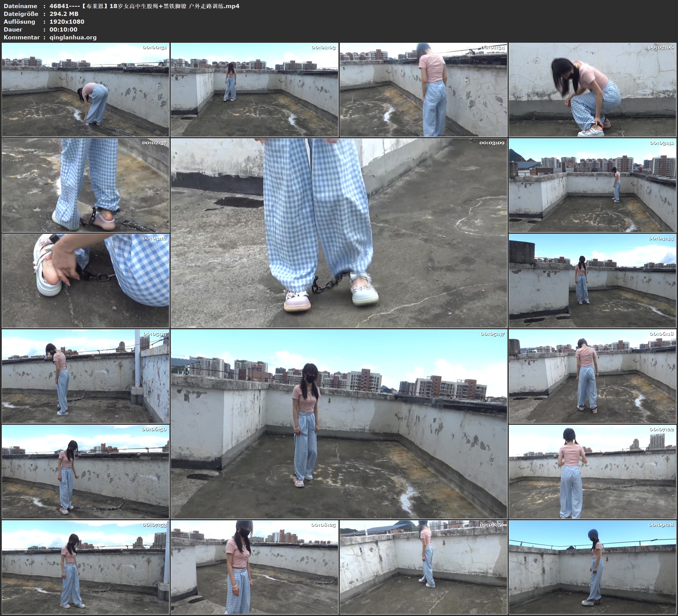Select the 00:07:53 frame
This screenshot has width=678, height=616.
click(85, 567)
